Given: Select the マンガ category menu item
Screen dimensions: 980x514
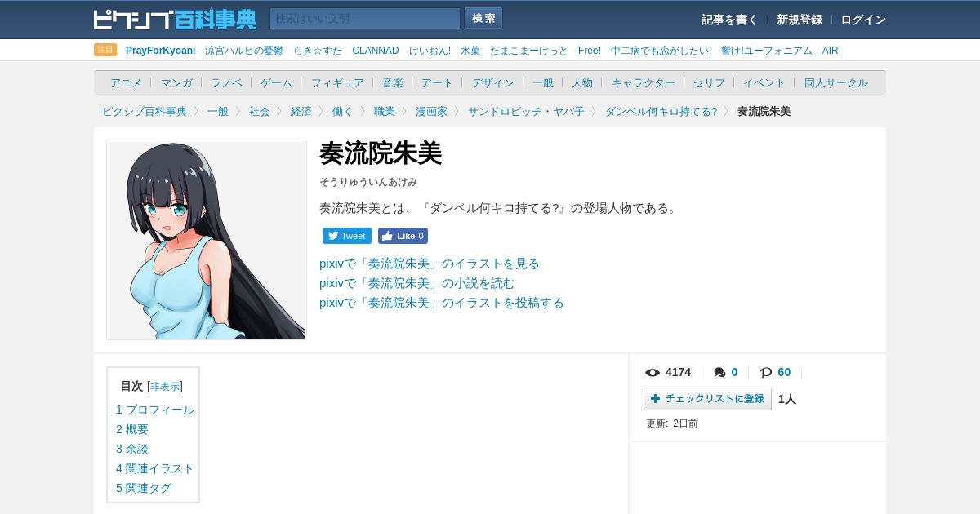Looking at the screenshot, I should point(176,82).
